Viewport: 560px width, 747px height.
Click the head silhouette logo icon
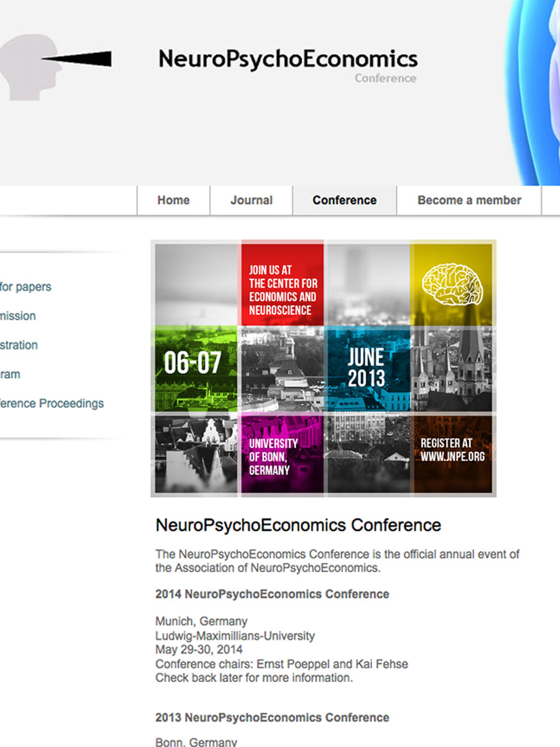click(55, 67)
